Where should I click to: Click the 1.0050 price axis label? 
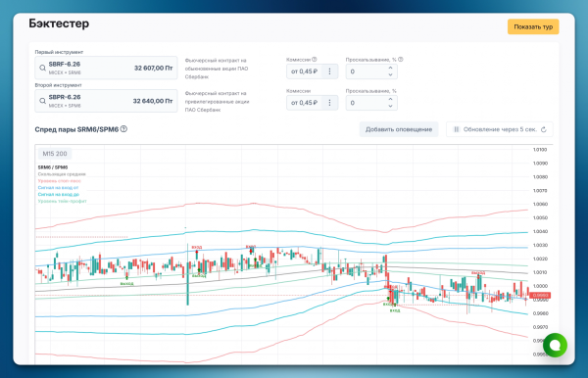click(540, 217)
